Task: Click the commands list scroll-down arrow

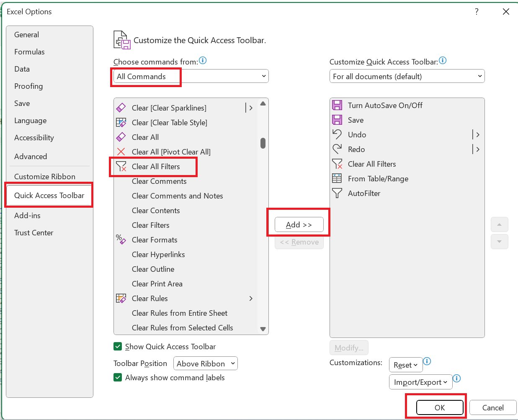Action: (263, 329)
